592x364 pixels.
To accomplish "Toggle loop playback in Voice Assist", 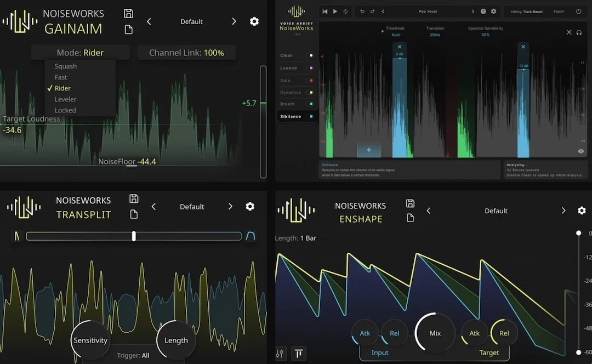I will click(345, 12).
